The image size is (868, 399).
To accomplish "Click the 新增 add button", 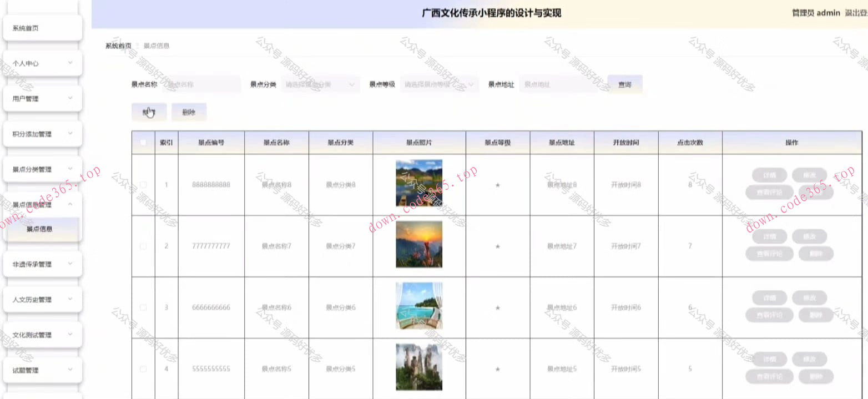I will (148, 112).
